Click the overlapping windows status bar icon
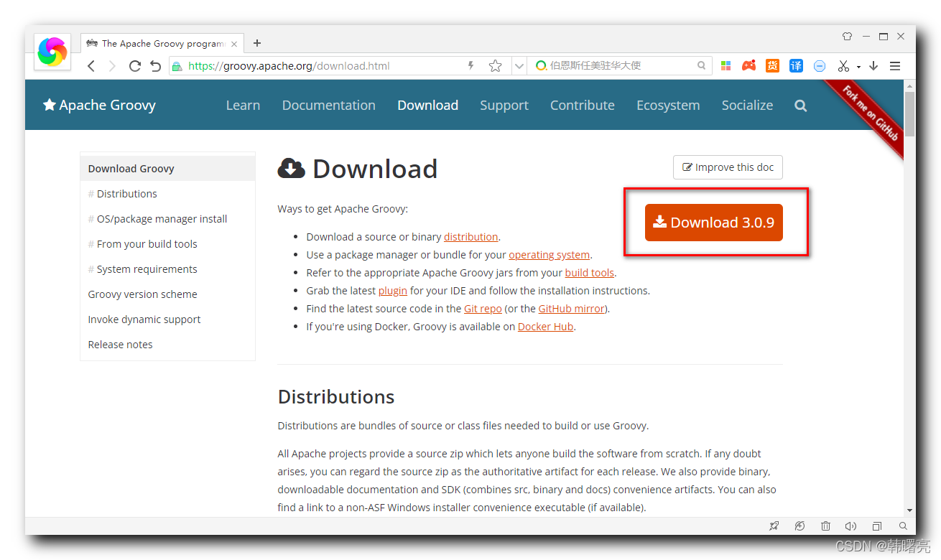This screenshot has width=941, height=560. click(877, 526)
